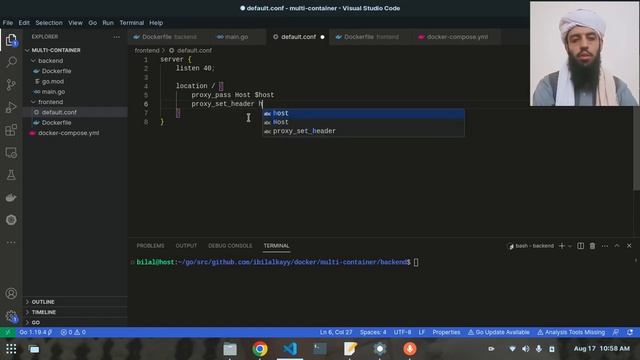640x360 pixels.
Task: Open docker-compose.yml in explorer
Action: click(69, 133)
